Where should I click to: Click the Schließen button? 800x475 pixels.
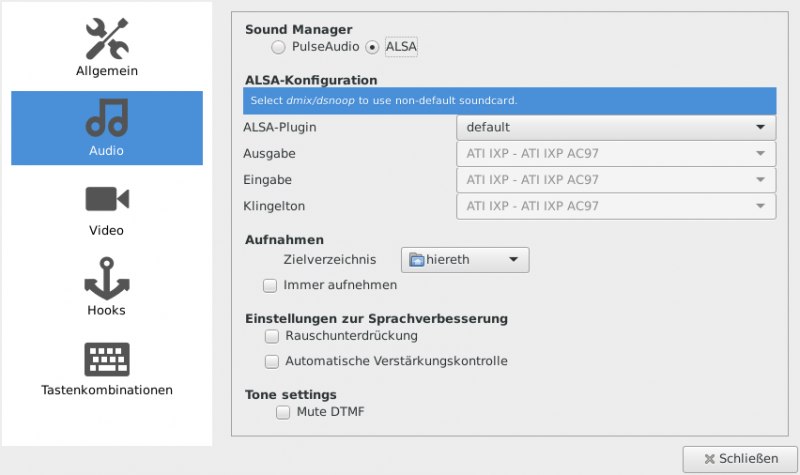tap(740, 459)
